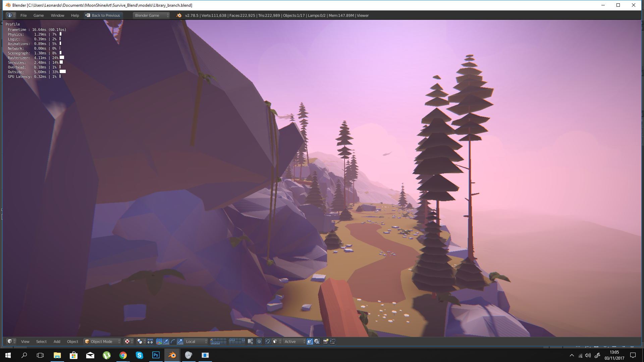Open the File menu
The image size is (644, 362).
23,15
